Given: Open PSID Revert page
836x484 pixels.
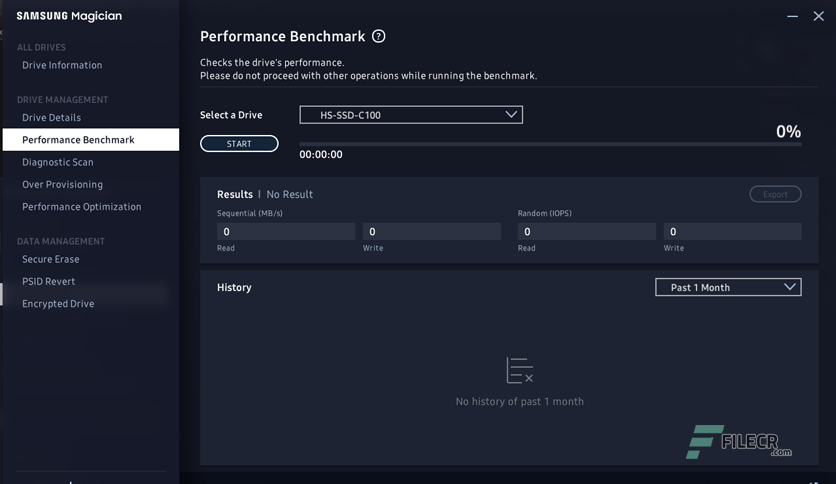Looking at the screenshot, I should click(49, 281).
